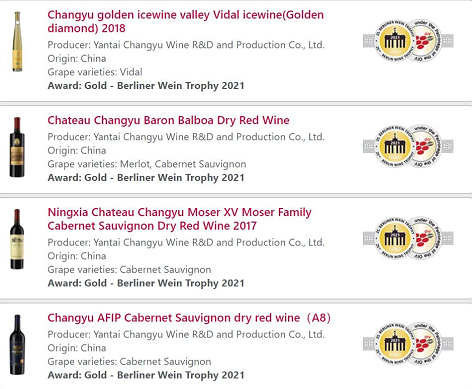Viewport: 472px width, 389px height.
Task: Click the Merlot, Cabernet Sauvignon grape varieties line
Action: click(x=147, y=164)
